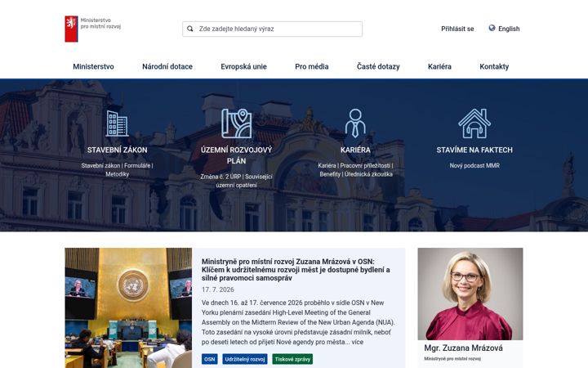Select the Tiskové zprávy green tag
588x368 pixels.
292,359
